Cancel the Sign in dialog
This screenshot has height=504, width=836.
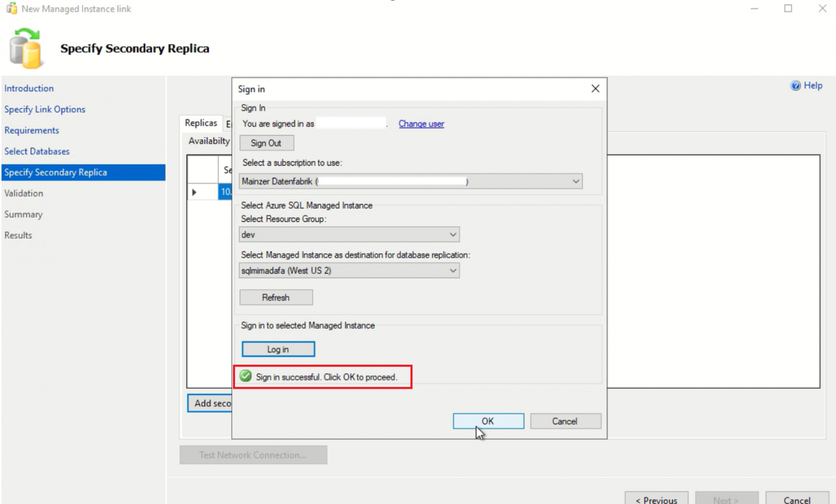[x=566, y=421]
